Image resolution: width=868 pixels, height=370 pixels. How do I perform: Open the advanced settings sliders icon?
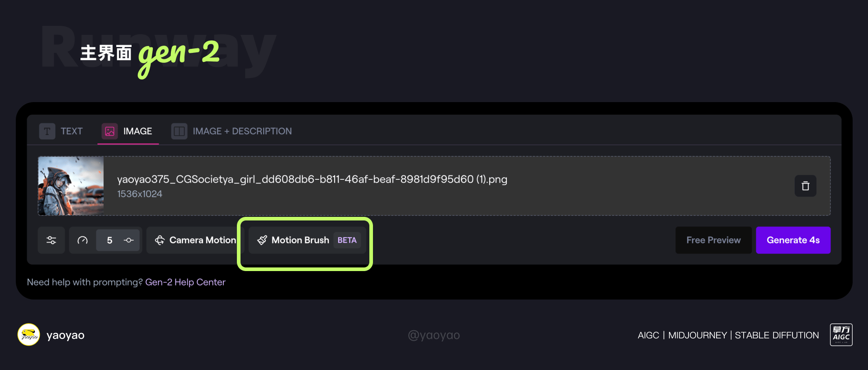click(51, 240)
